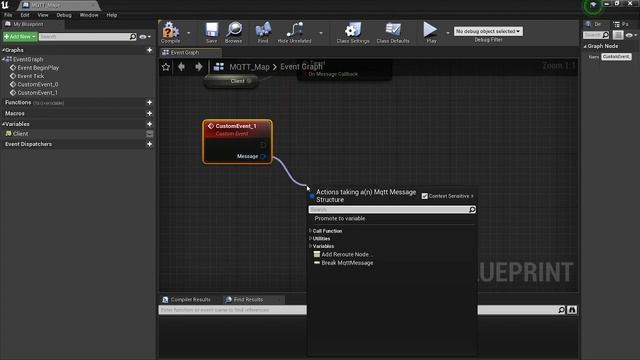The width and height of the screenshot is (640, 360).
Task: Collapse EventGraph tree node
Action: (3, 59)
